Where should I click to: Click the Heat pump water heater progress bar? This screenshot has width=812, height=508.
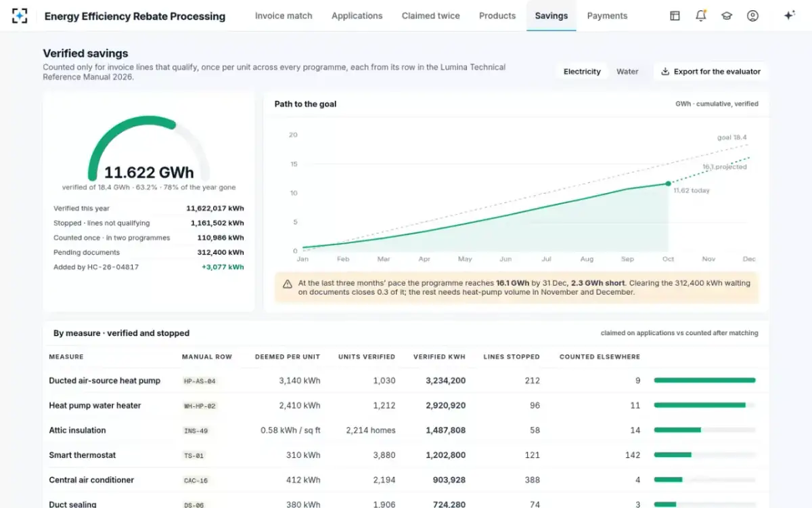[704, 405]
